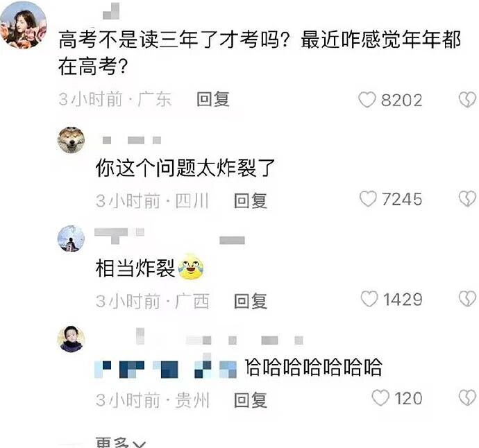Reply to 你这个问题太炸裂了 comment

click(251, 201)
